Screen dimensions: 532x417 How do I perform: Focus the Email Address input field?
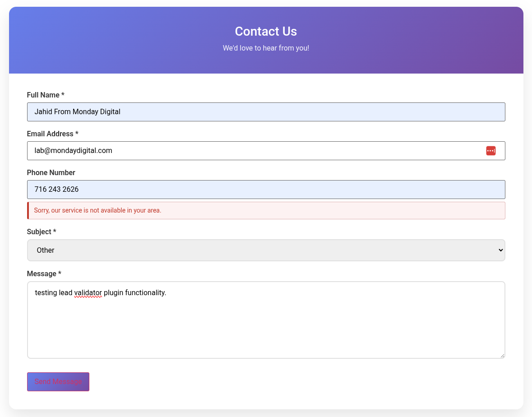266,151
